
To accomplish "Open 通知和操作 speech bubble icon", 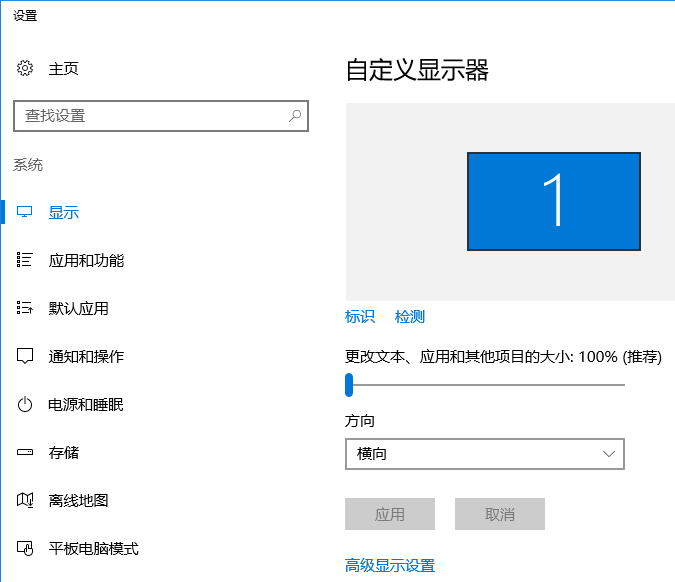I will pos(25,357).
